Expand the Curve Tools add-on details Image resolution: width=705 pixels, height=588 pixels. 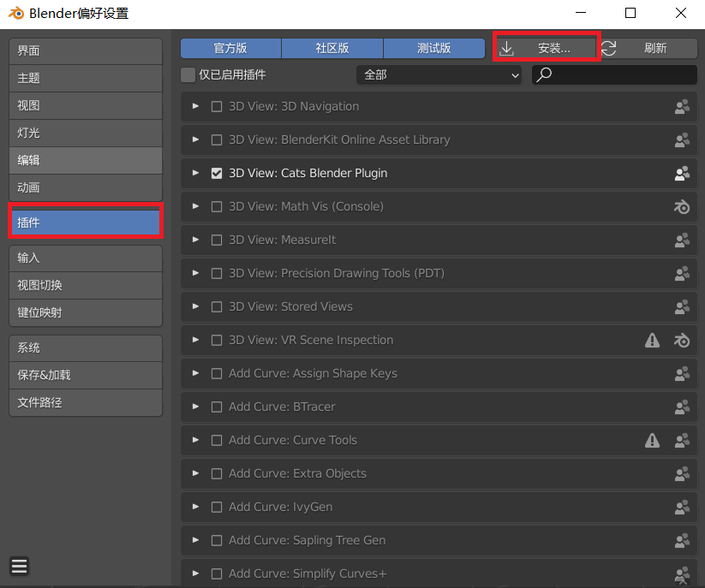(195, 440)
